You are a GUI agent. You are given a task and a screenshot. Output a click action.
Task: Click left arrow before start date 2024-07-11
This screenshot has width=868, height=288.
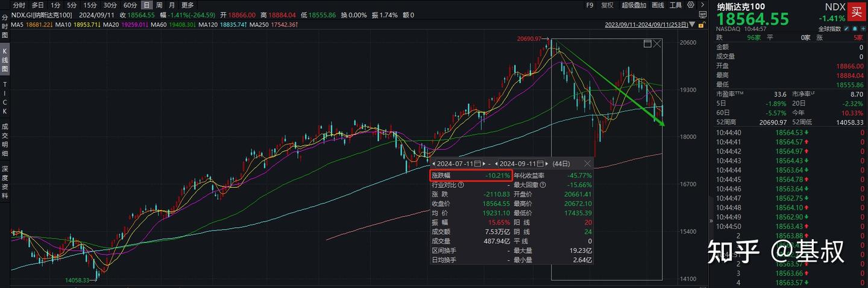tap(434, 164)
